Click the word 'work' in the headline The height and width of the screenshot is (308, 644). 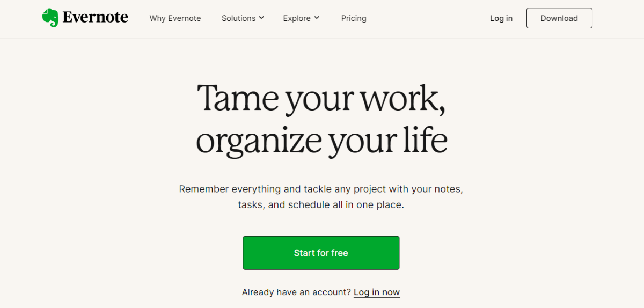coord(397,99)
